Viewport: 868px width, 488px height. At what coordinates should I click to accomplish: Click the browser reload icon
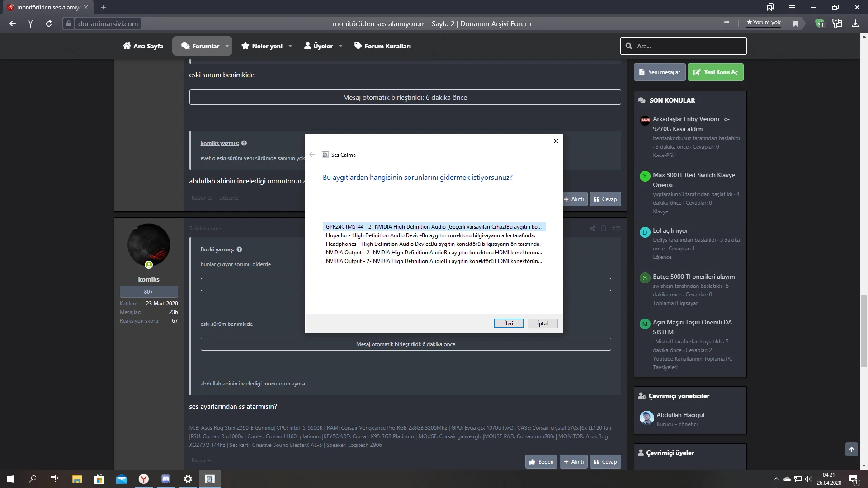coord(49,23)
